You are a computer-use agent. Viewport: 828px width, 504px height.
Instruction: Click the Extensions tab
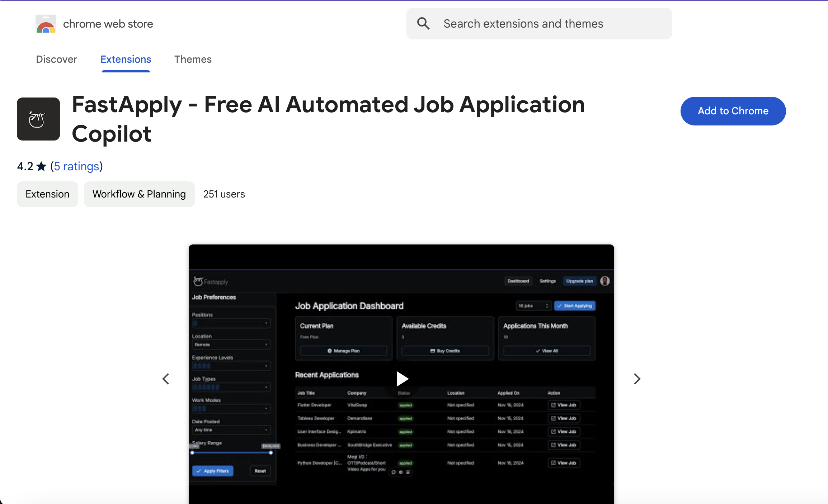point(125,59)
